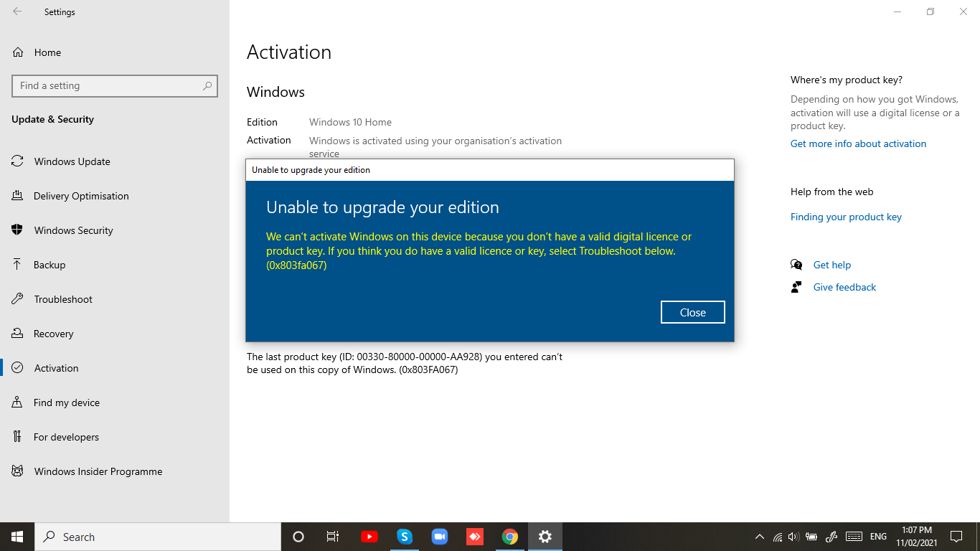Click the Windows Update sync icon

coord(17,161)
